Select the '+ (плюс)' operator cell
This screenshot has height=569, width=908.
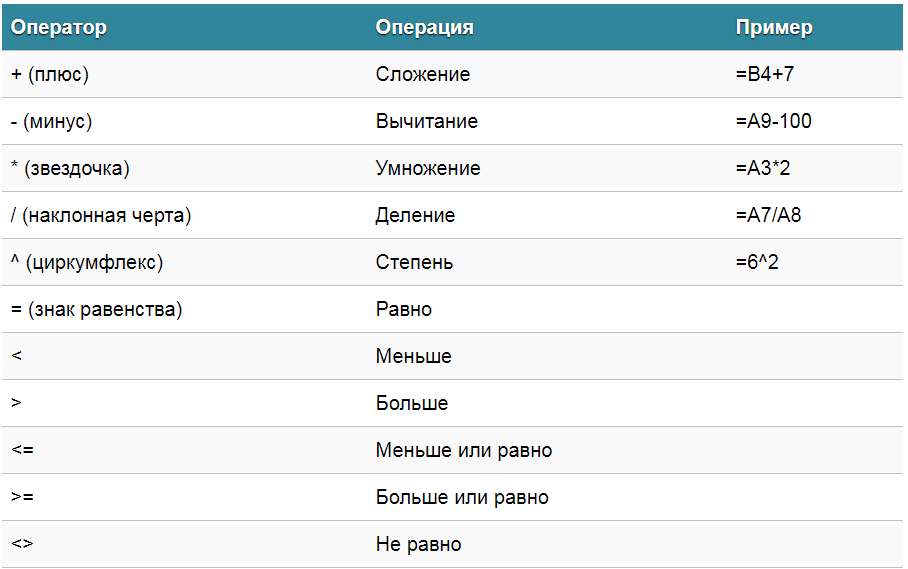(x=50, y=74)
